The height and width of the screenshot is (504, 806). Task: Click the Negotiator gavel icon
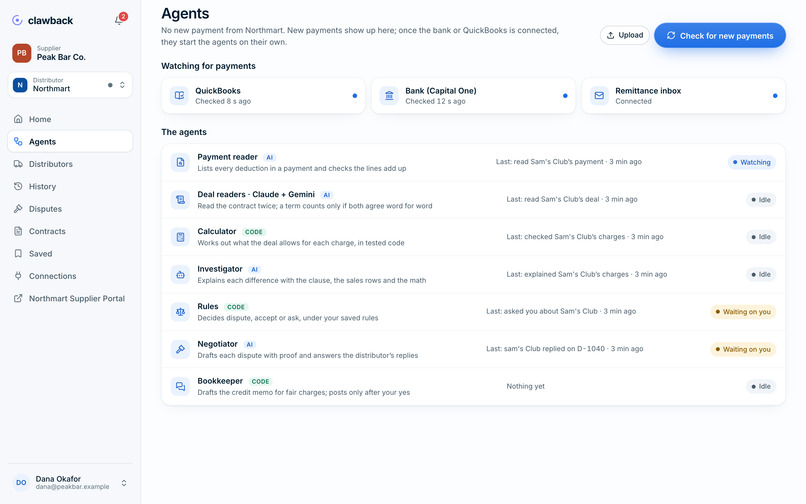(180, 349)
